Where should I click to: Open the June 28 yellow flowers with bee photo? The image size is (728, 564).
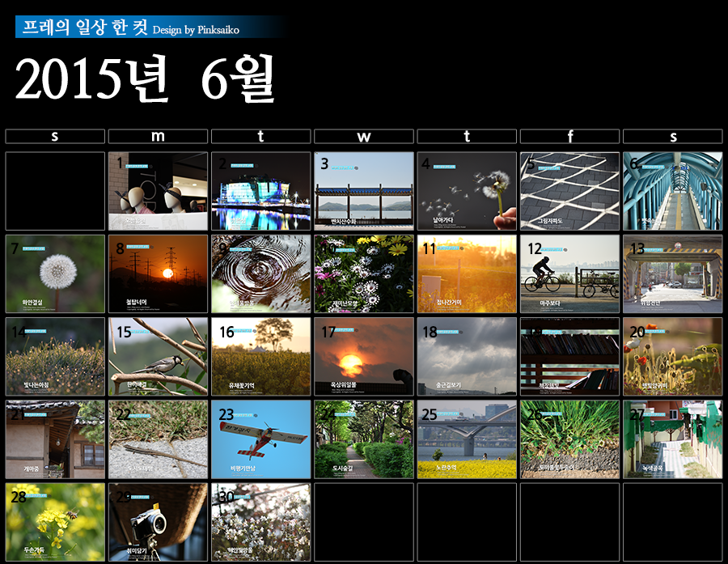tap(55, 522)
